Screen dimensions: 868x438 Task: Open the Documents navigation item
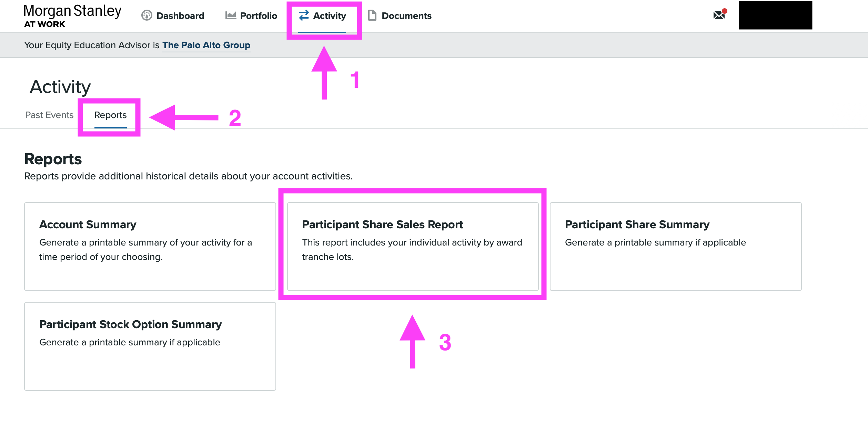pyautogui.click(x=406, y=16)
